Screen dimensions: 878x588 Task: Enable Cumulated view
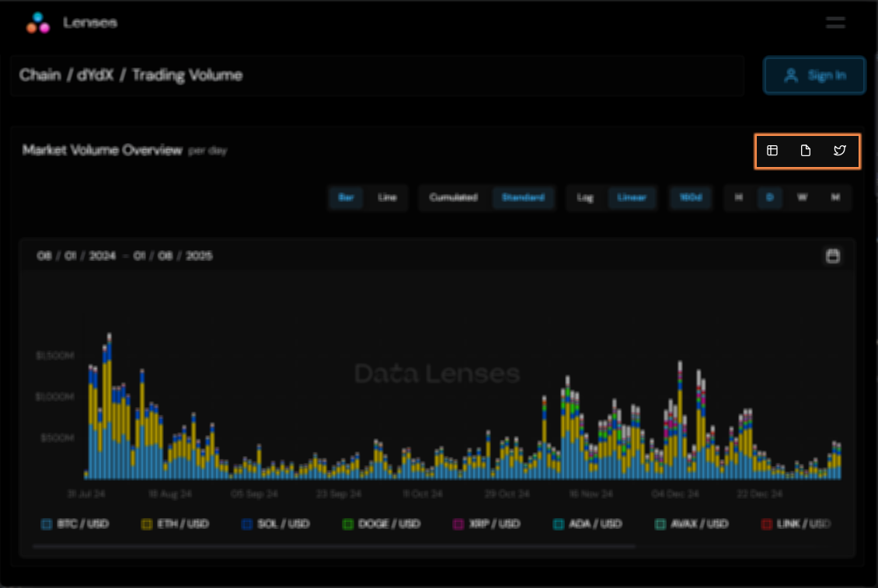tap(453, 198)
